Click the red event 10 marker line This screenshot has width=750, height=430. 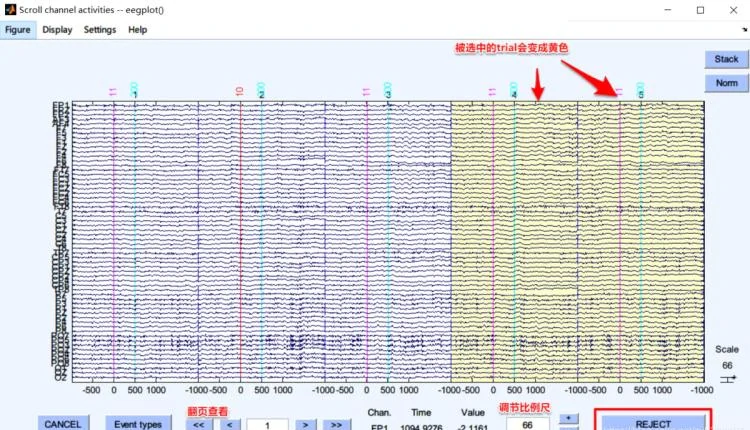240,240
